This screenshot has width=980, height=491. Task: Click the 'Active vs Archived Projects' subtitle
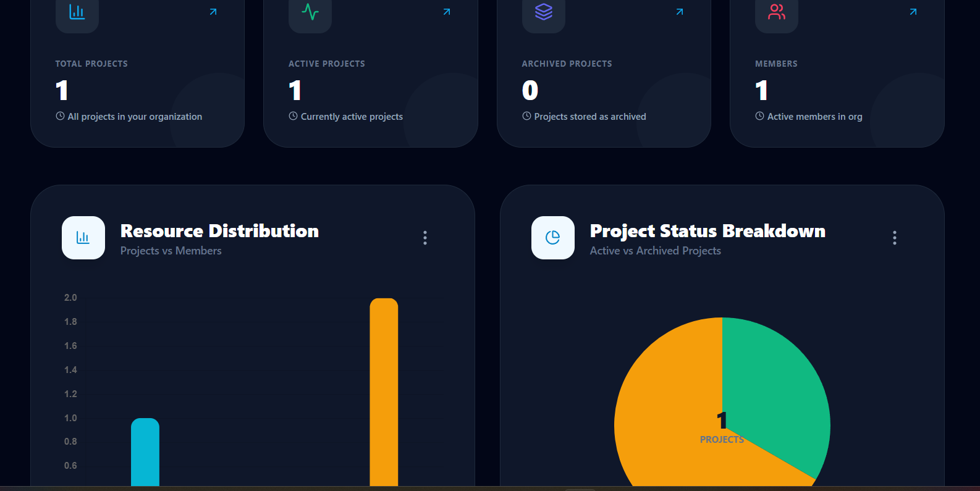(x=655, y=251)
